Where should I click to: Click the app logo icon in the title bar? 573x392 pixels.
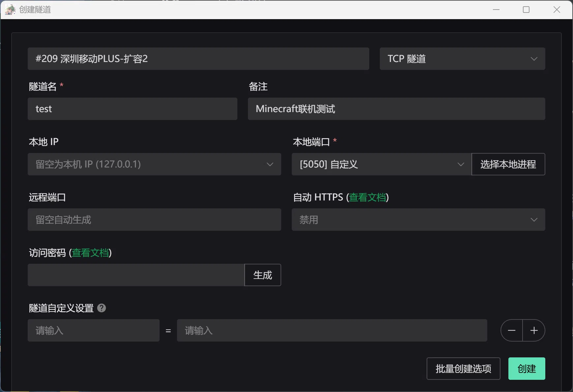click(x=10, y=10)
